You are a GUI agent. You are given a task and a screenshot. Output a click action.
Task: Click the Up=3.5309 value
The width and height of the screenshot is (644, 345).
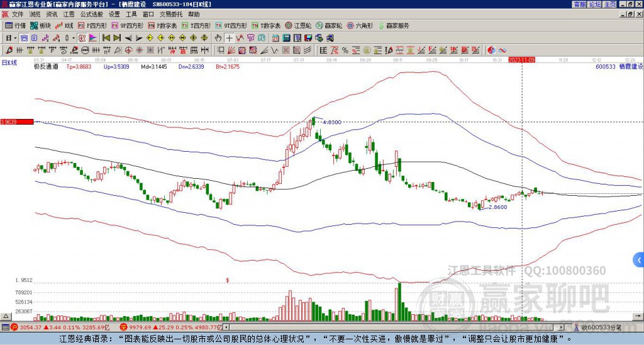pyautogui.click(x=116, y=66)
